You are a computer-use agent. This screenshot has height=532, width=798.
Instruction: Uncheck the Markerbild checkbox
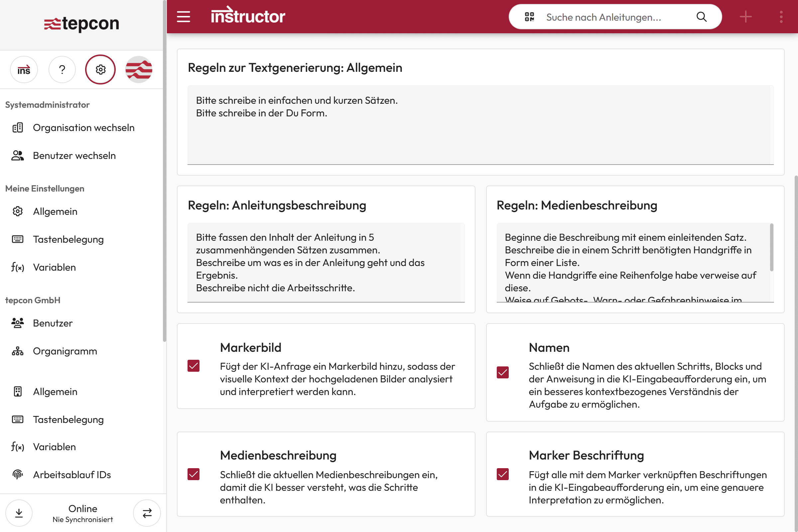click(194, 366)
